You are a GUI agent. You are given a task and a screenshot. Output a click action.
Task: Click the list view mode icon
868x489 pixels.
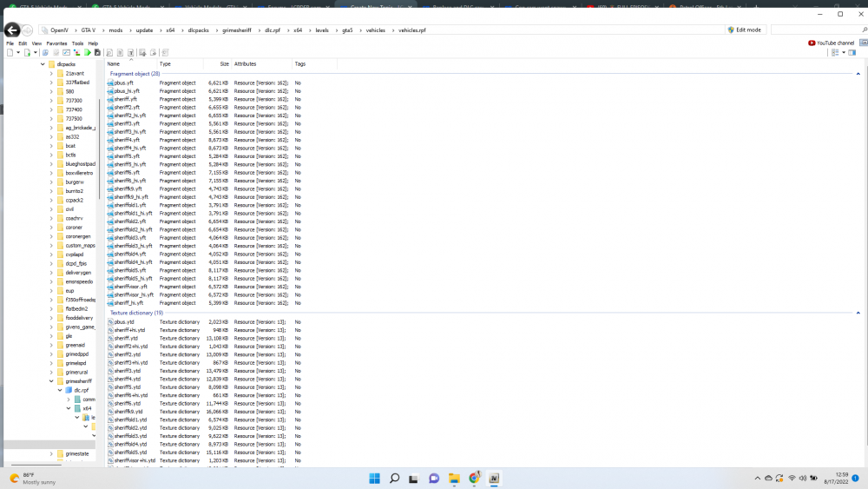[x=835, y=53]
